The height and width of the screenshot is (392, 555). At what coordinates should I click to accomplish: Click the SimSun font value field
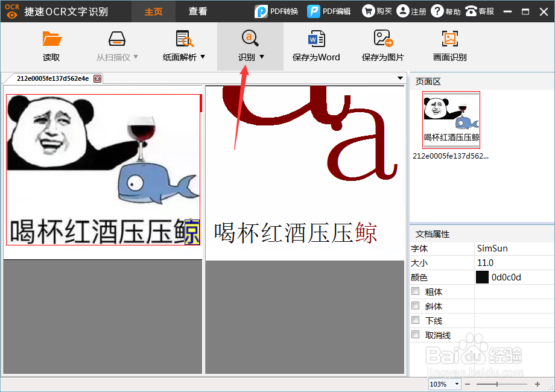(514, 248)
